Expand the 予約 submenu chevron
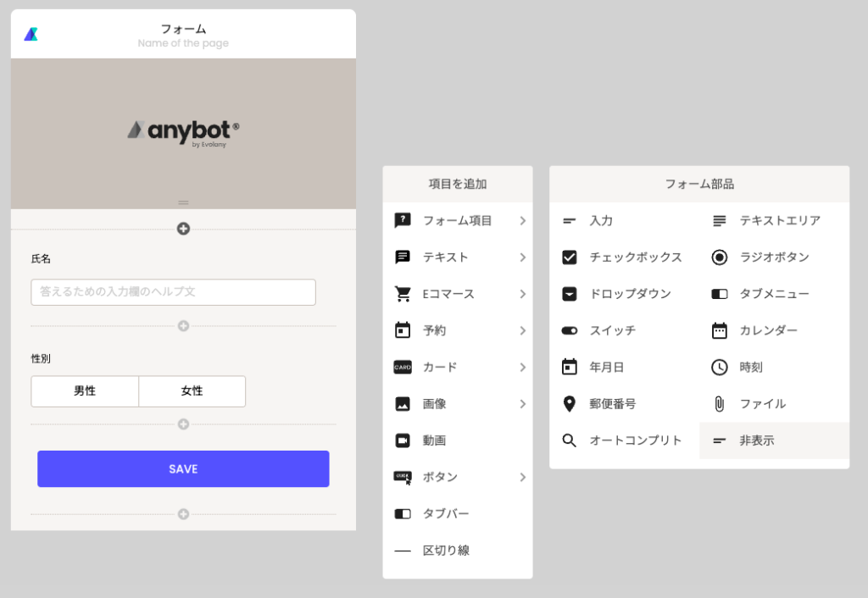Viewport: 868px width, 598px height. tap(522, 331)
